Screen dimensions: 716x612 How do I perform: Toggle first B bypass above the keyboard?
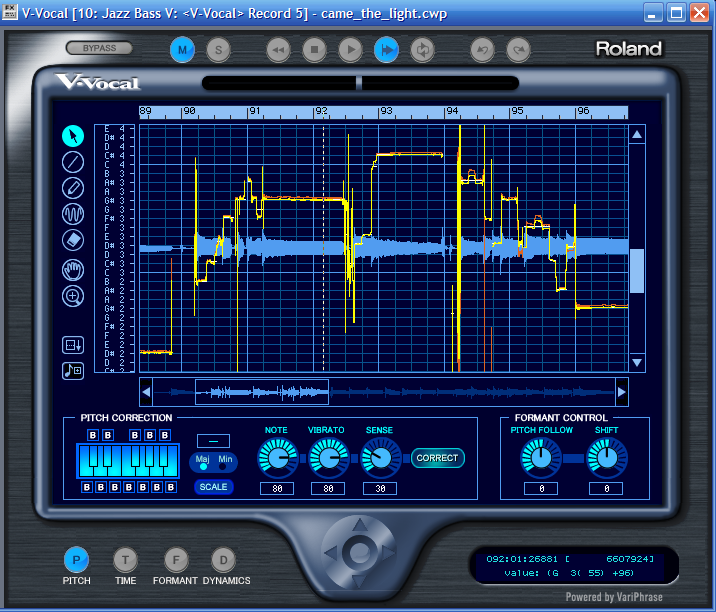(x=93, y=435)
